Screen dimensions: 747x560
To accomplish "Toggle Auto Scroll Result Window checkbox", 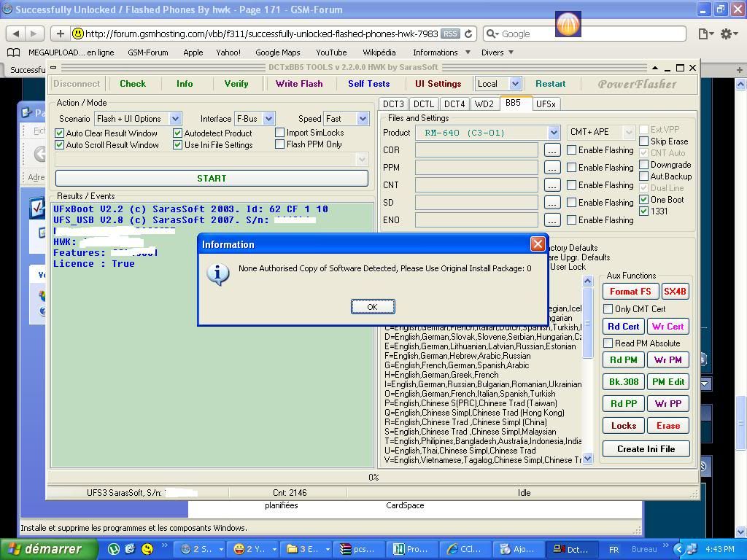I will point(60,145).
